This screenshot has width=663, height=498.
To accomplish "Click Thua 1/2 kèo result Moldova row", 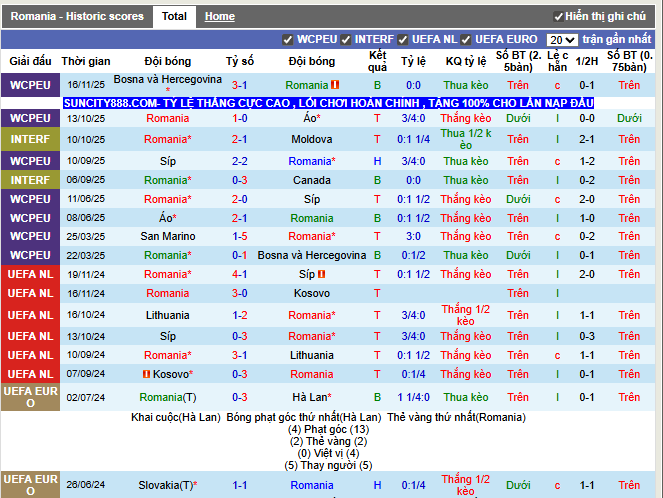I will 466,140.
